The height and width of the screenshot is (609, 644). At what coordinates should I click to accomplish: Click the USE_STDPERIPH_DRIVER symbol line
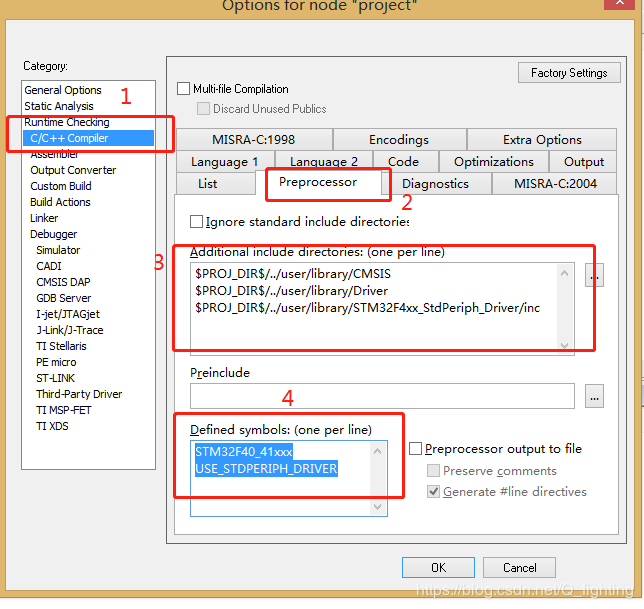point(266,469)
